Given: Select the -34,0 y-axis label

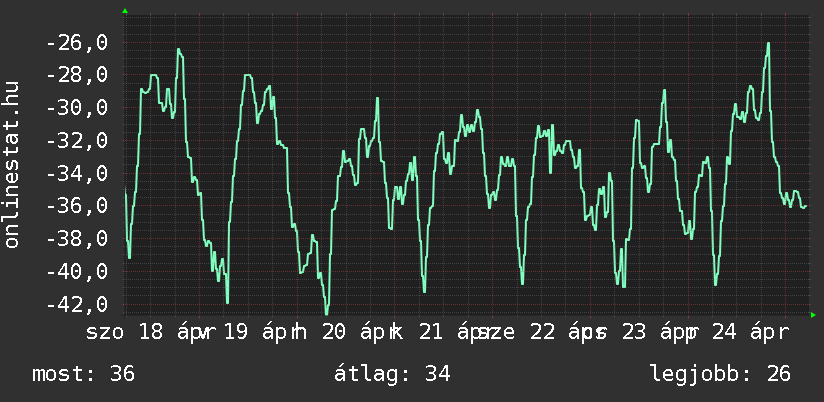Looking at the screenshot, I should (x=76, y=173).
